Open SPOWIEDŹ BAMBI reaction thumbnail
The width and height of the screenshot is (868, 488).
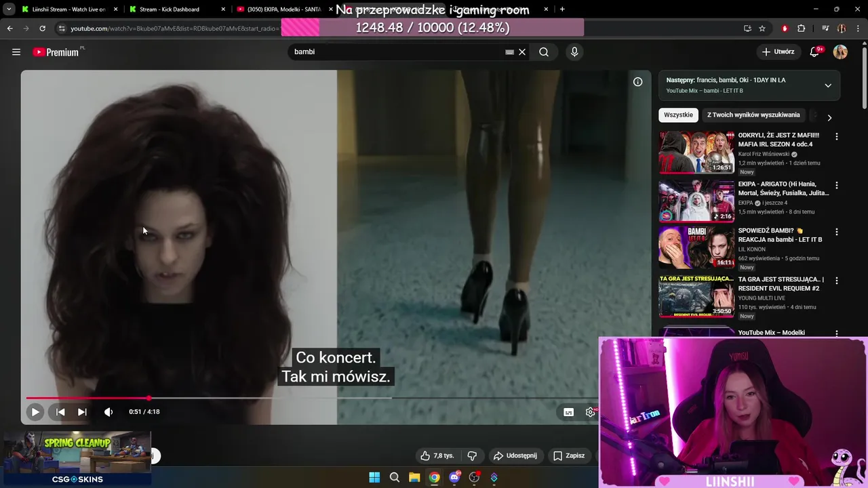(x=696, y=247)
